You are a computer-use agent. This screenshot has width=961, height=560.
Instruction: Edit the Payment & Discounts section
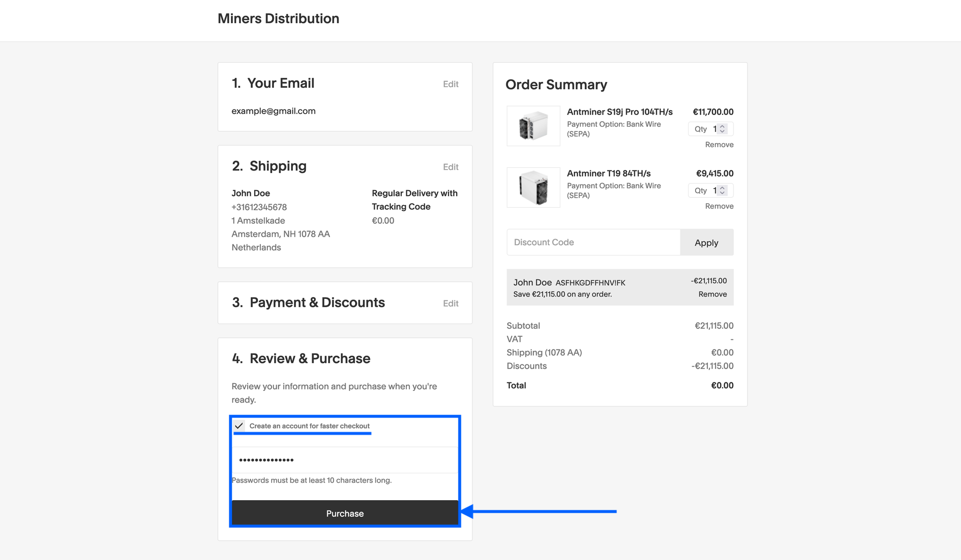point(450,303)
